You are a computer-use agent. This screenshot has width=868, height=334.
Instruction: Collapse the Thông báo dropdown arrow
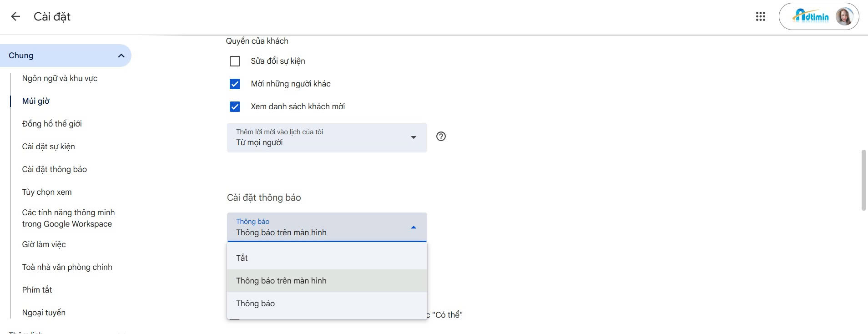click(413, 227)
